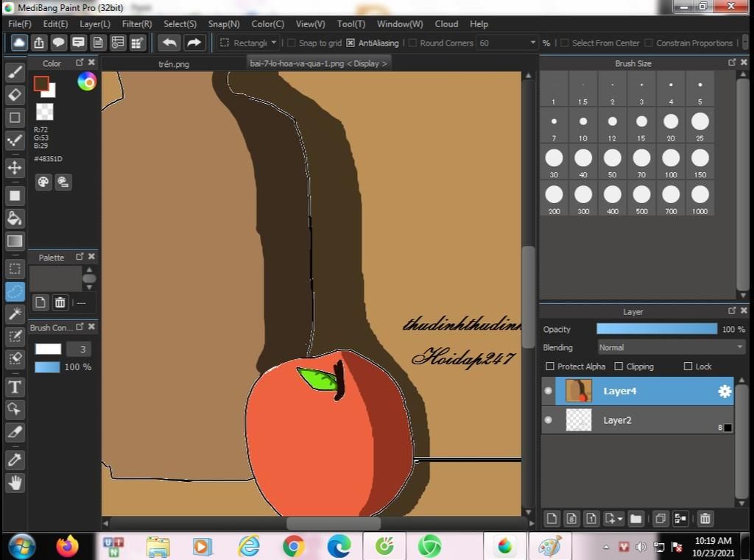Toggle layer Lock checkbox

click(x=688, y=366)
